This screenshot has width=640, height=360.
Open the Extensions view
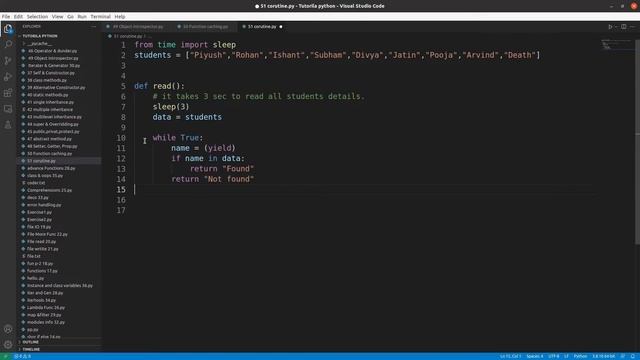click(x=8, y=93)
